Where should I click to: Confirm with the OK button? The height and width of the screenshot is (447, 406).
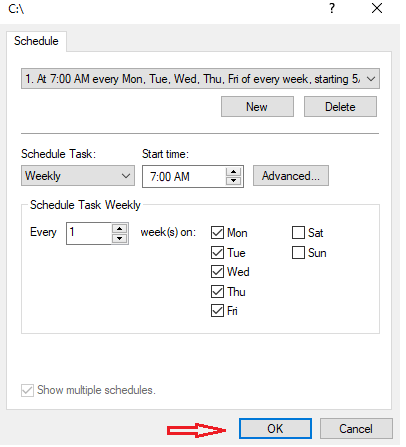tap(275, 429)
